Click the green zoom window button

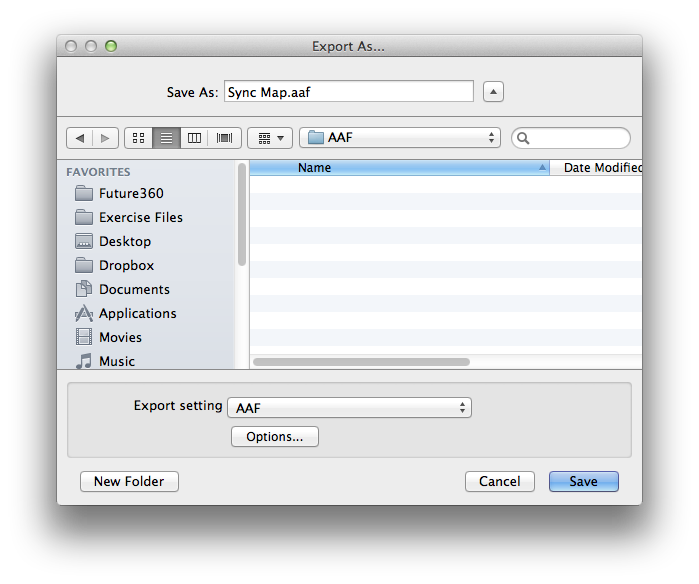(111, 46)
